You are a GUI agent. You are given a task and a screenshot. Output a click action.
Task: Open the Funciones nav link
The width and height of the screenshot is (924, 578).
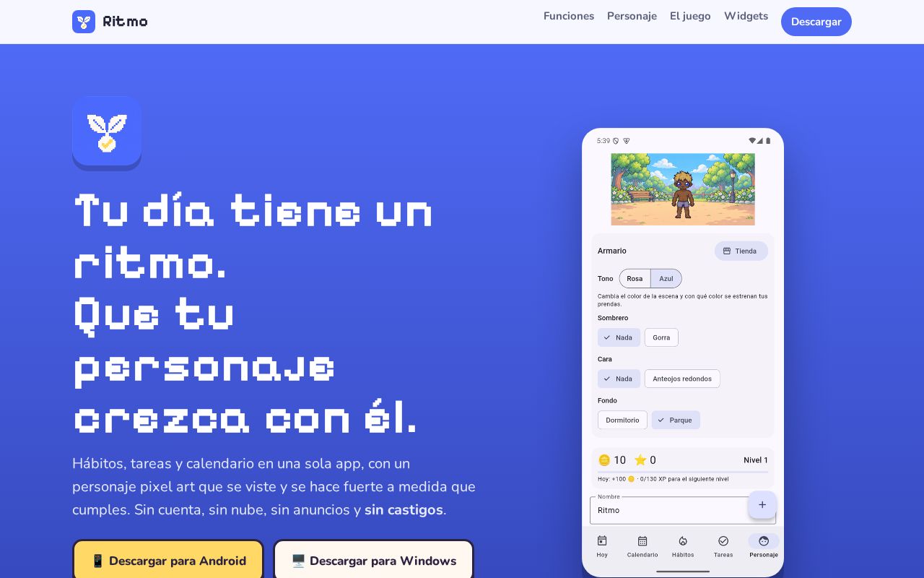pos(569,16)
